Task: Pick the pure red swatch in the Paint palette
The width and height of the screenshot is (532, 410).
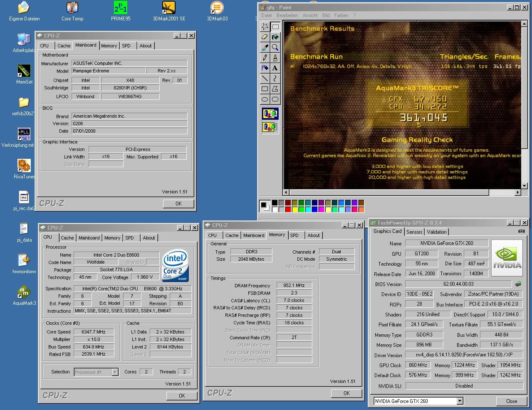Action: [x=288, y=209]
